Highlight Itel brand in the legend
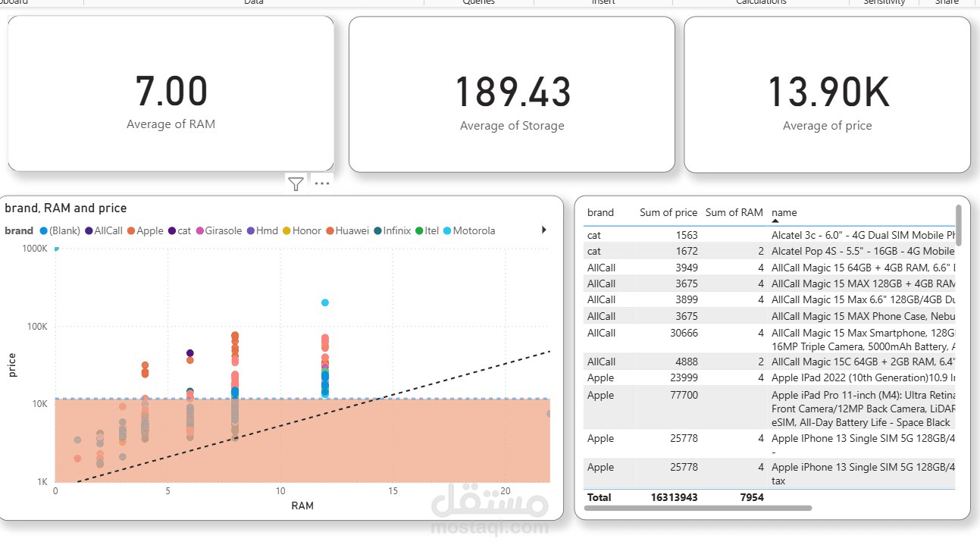The width and height of the screenshot is (980, 548). coord(427,230)
